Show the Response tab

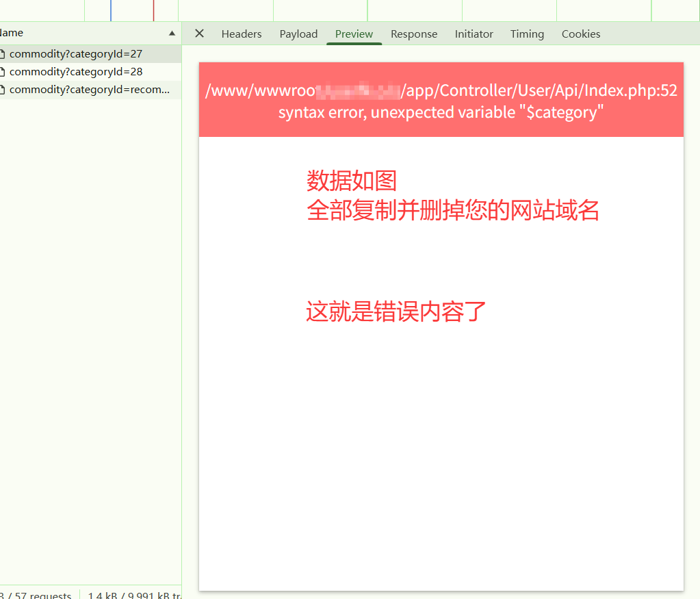[x=414, y=34]
